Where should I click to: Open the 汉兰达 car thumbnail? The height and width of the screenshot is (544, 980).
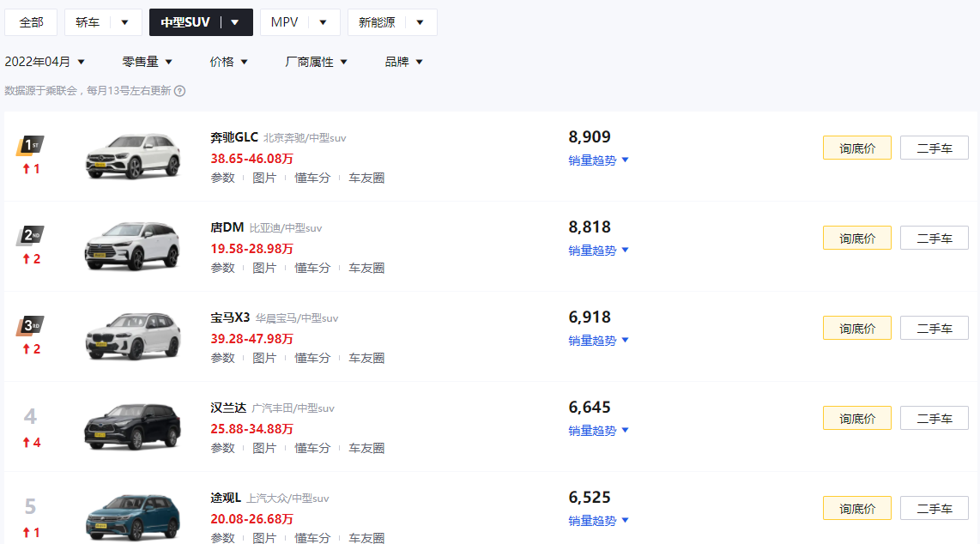click(132, 426)
